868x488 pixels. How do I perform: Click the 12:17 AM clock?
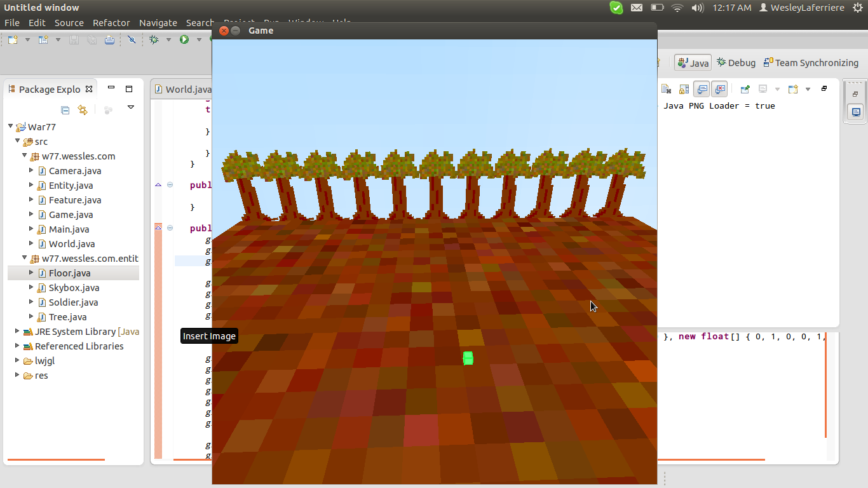click(x=732, y=8)
